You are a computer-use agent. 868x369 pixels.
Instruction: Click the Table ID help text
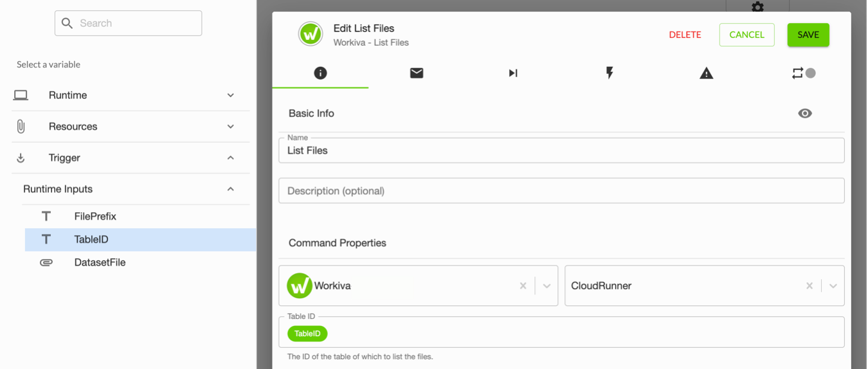[x=360, y=356]
